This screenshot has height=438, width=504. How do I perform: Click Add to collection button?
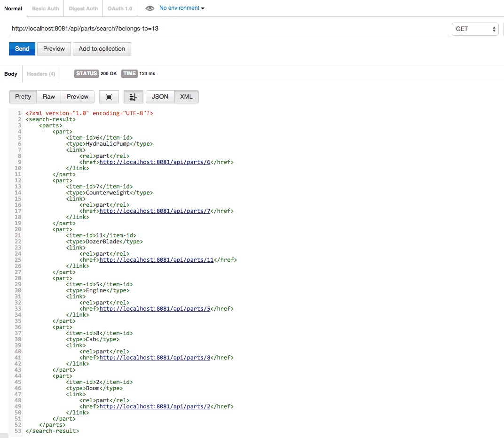coord(102,49)
